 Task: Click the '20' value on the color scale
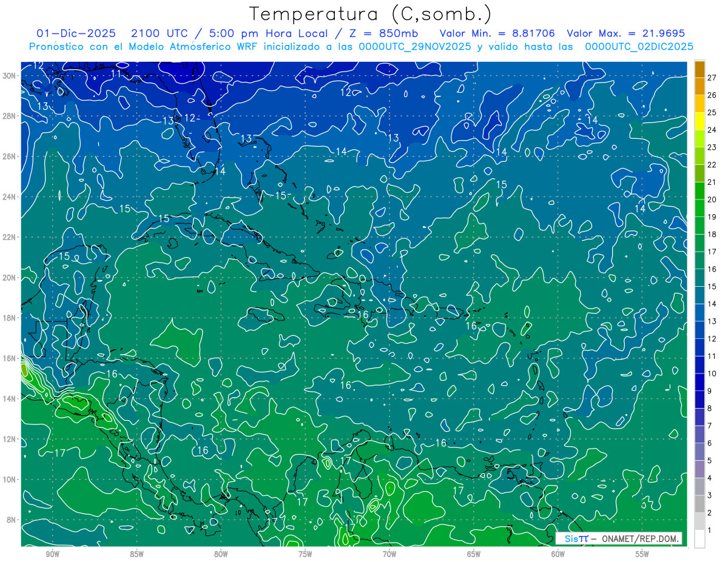712,199
